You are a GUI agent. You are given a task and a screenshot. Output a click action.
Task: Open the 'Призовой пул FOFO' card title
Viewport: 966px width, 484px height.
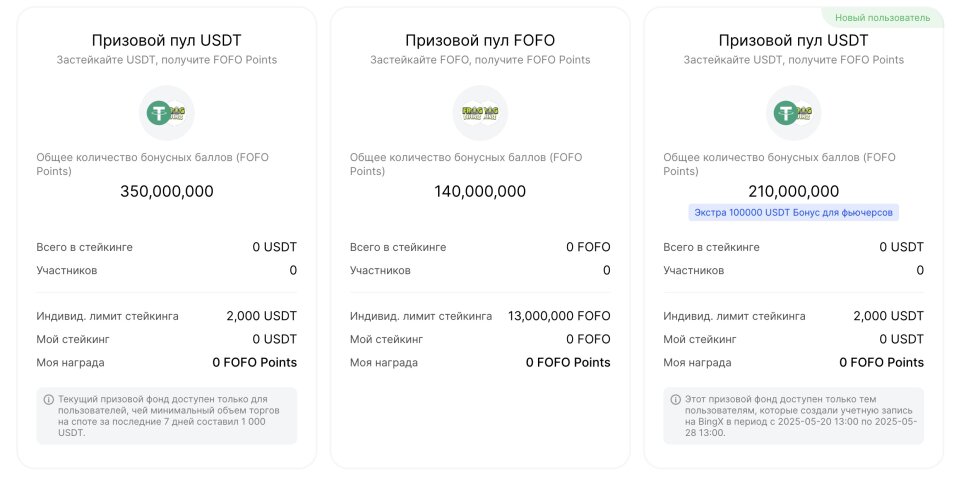(480, 41)
